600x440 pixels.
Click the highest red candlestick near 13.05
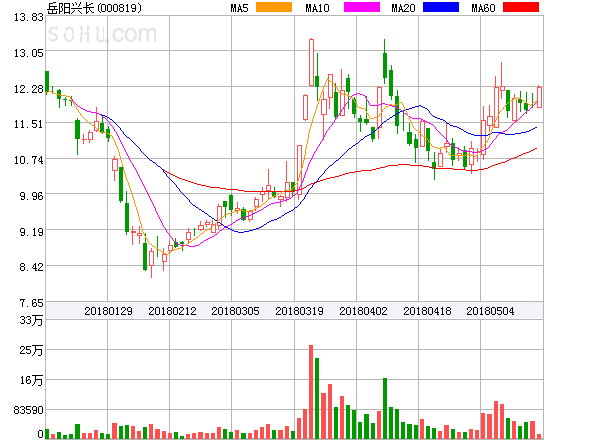coord(311,62)
